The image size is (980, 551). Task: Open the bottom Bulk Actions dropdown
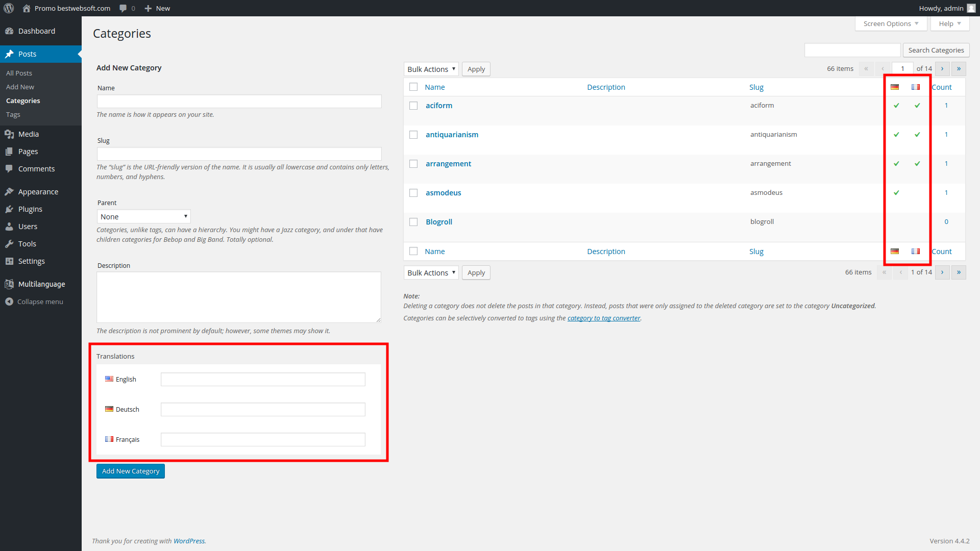[x=431, y=273]
